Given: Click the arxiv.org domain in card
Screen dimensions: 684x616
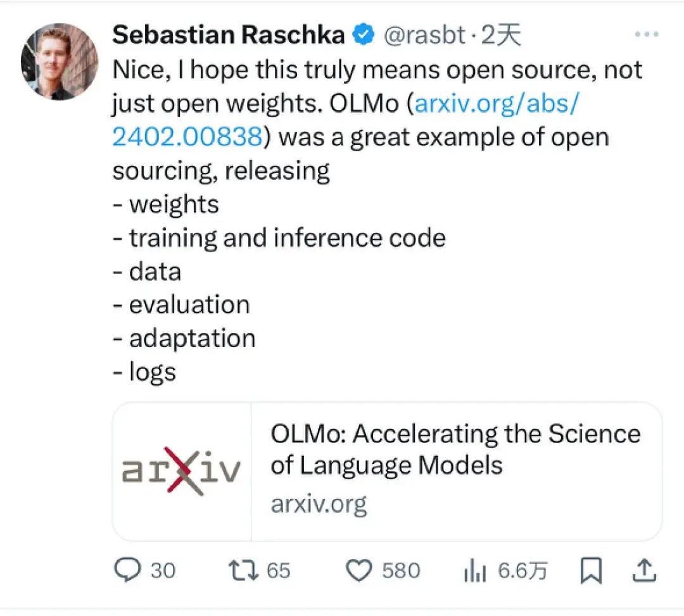Looking at the screenshot, I should click(x=319, y=504).
